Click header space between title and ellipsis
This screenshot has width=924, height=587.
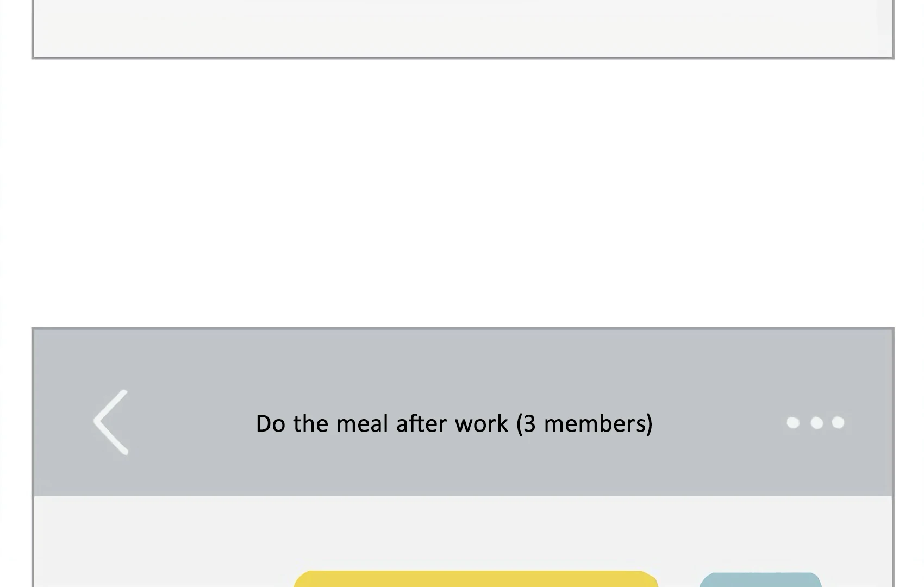pyautogui.click(x=717, y=423)
